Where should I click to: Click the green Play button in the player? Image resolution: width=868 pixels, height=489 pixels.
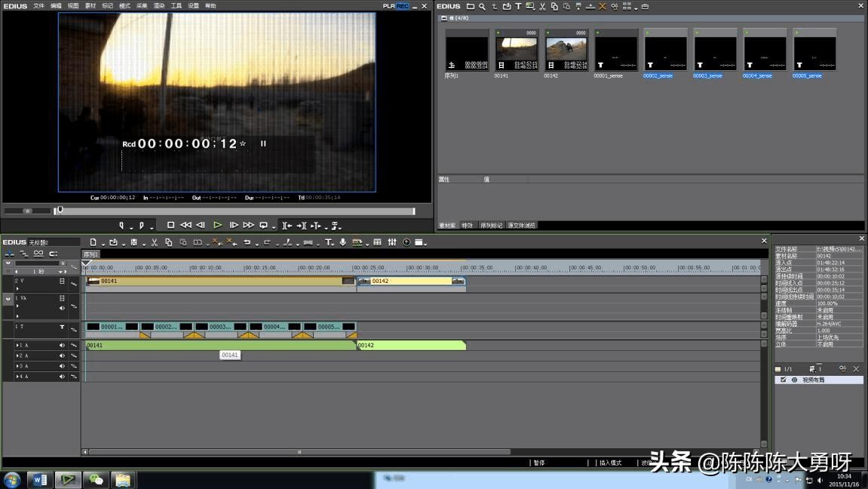pyautogui.click(x=217, y=225)
